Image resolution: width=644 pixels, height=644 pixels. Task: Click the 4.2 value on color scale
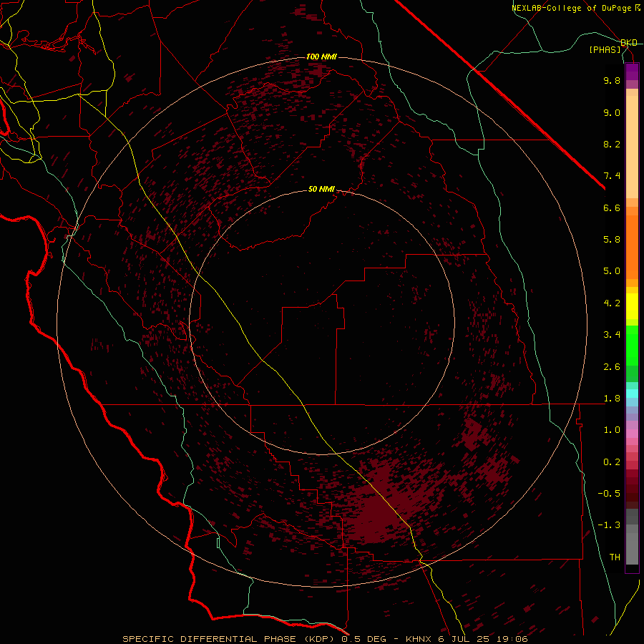click(x=612, y=303)
